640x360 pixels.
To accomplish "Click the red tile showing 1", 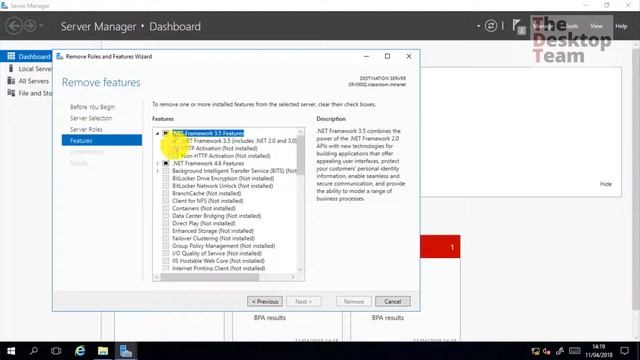I will point(440,247).
